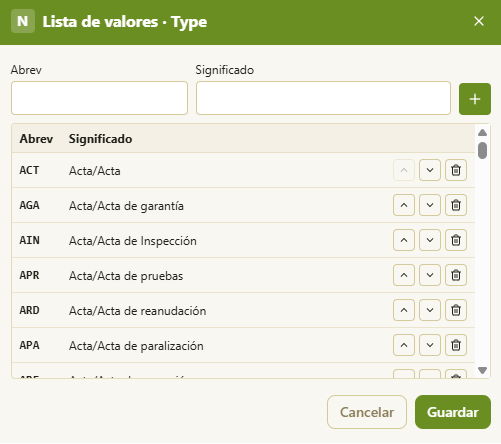Click 'Acta/Acta de Inspección' text
The width and height of the screenshot is (501, 444).
[x=133, y=241]
